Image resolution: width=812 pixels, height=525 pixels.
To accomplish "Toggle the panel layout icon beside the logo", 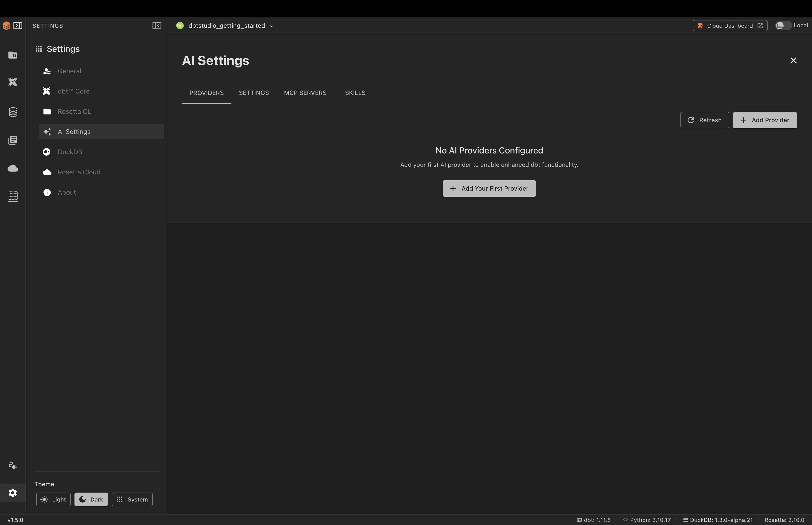I will point(18,26).
